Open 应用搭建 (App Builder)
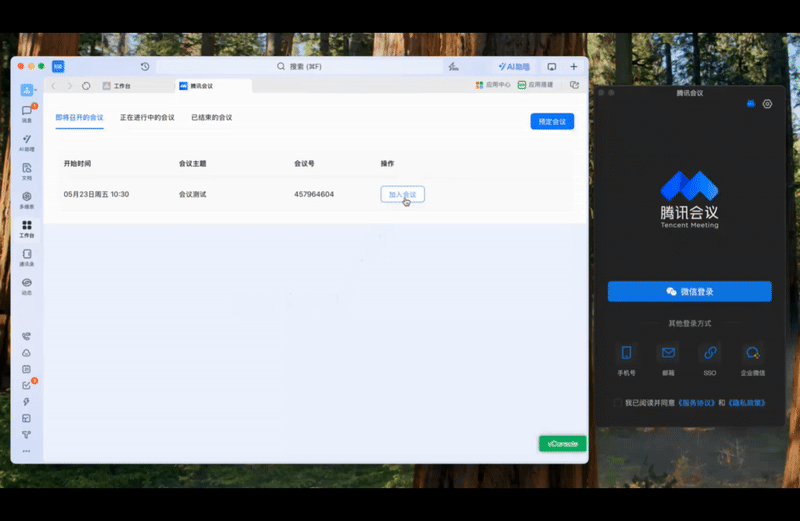 pyautogui.click(x=535, y=85)
